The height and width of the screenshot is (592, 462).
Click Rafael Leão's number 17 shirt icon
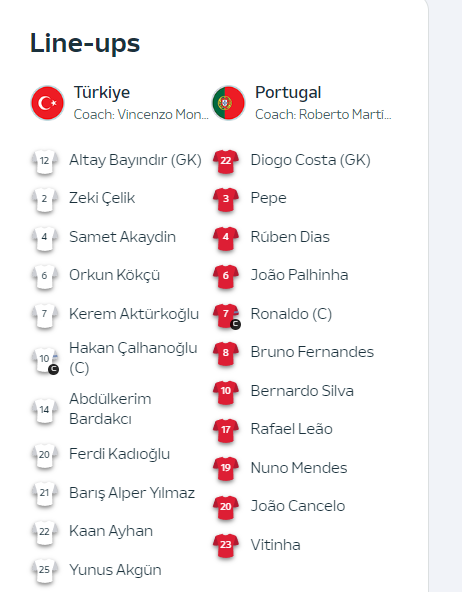point(226,430)
